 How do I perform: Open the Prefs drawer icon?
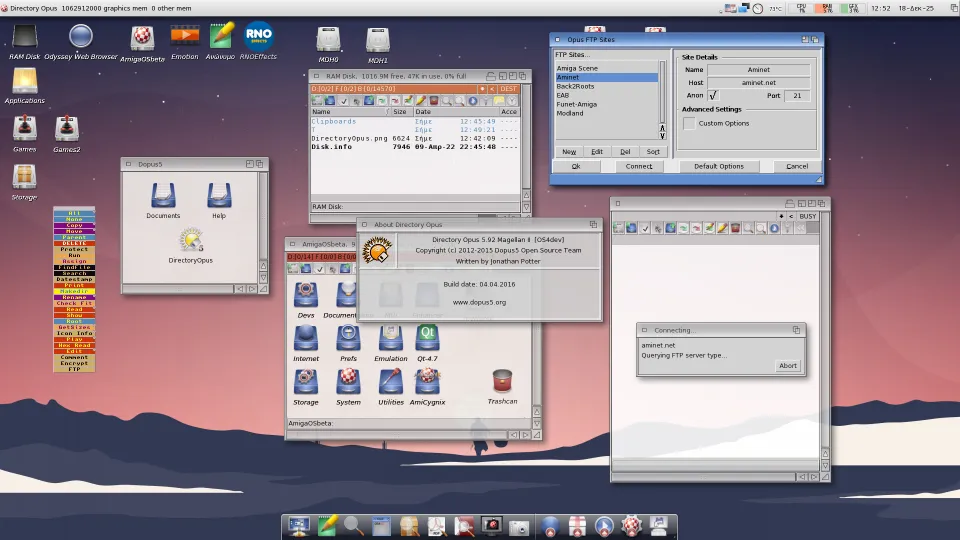click(348, 337)
